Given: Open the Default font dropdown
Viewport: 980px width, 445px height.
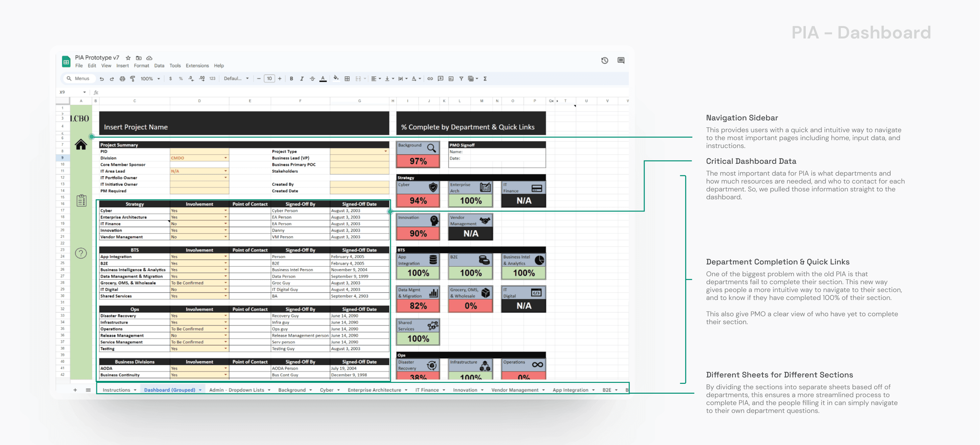Looking at the screenshot, I should pos(236,79).
